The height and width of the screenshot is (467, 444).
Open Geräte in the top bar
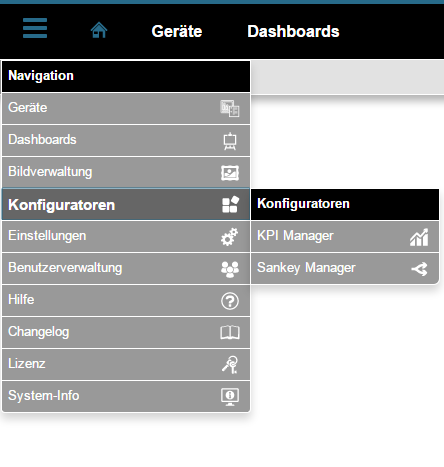coord(177,31)
